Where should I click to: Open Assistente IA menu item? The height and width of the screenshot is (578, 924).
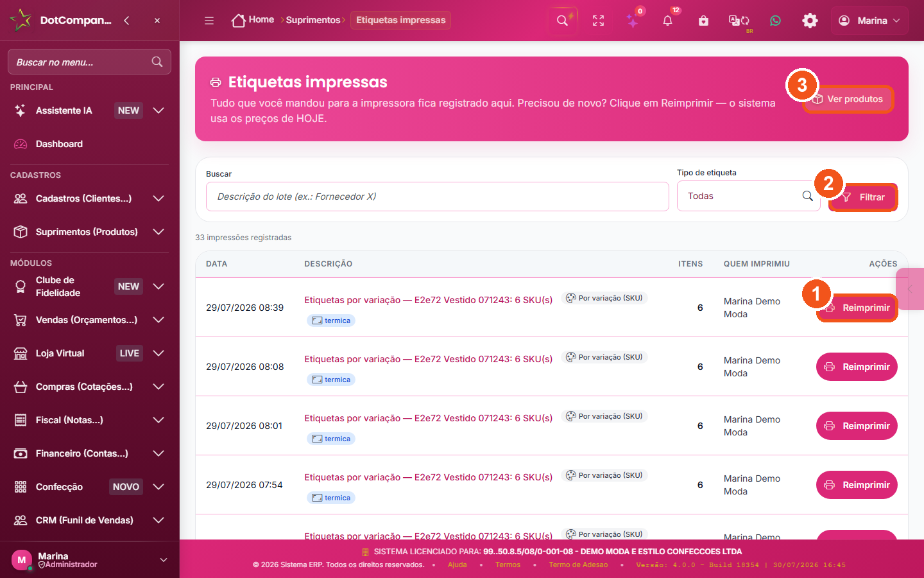tap(64, 110)
